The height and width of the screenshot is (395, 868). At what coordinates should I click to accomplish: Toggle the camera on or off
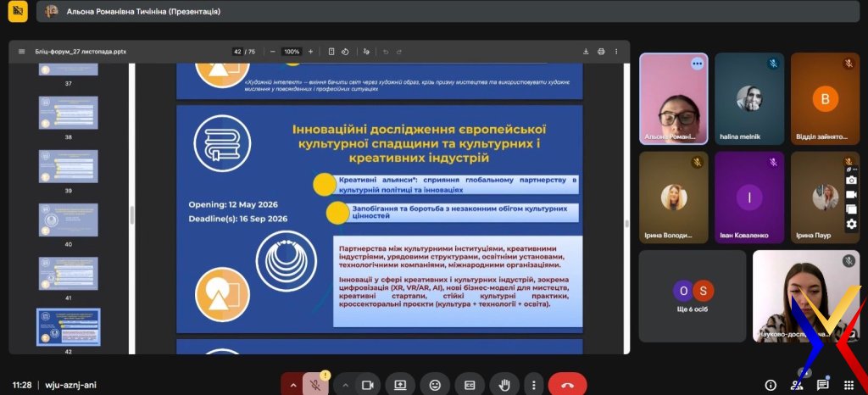coord(368,385)
